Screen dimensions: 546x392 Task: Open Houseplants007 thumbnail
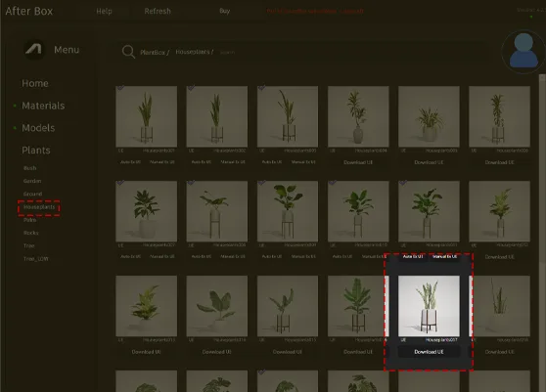coord(146,211)
